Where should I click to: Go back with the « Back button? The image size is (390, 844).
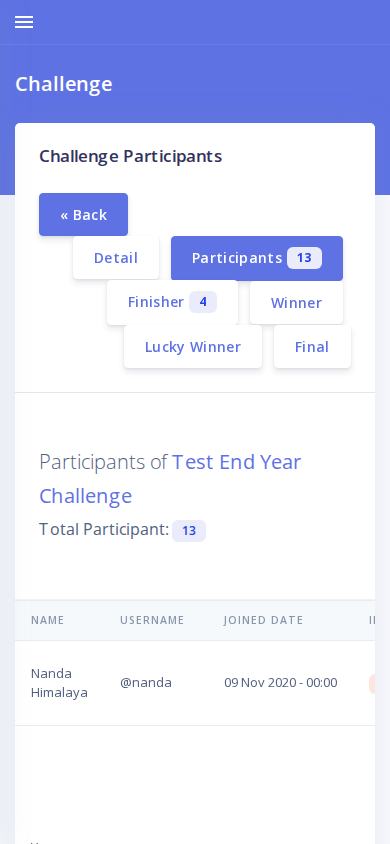(83, 215)
